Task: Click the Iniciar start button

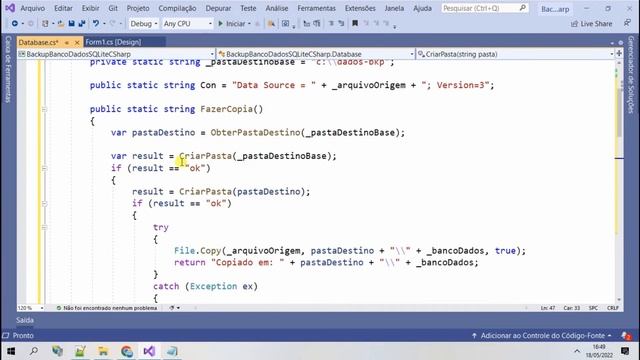Action: [232, 24]
